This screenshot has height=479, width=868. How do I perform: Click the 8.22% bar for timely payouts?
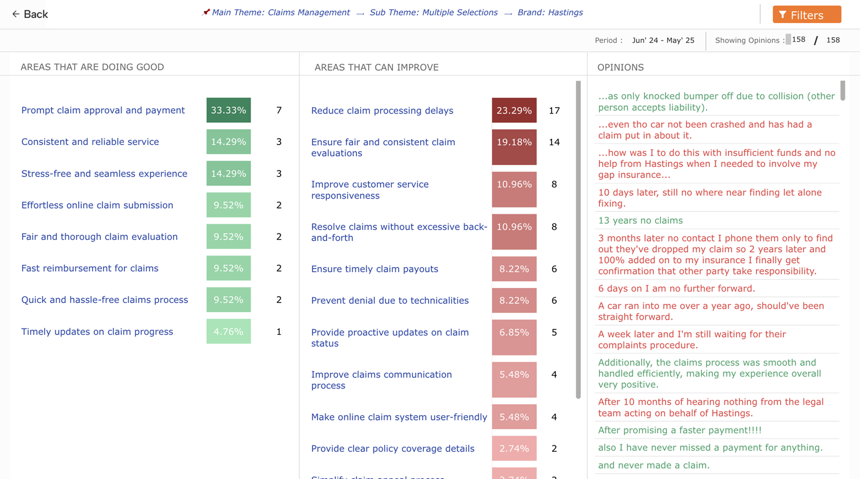[x=514, y=269]
